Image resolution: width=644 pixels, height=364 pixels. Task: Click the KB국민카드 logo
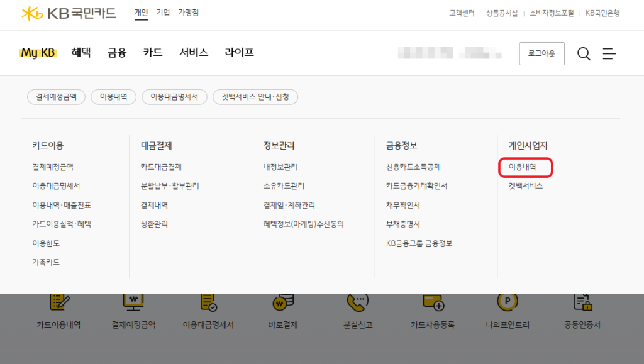point(69,13)
